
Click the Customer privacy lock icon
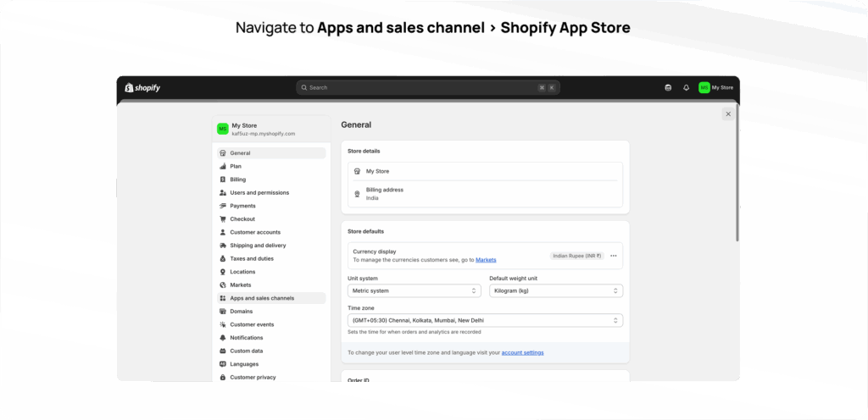pyautogui.click(x=223, y=378)
